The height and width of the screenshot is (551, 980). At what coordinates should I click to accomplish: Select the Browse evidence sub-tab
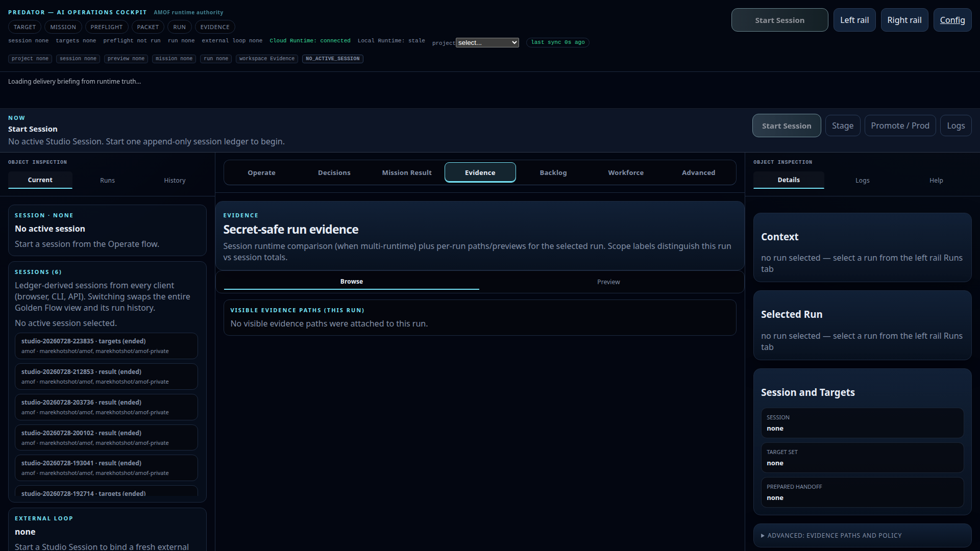pos(352,282)
